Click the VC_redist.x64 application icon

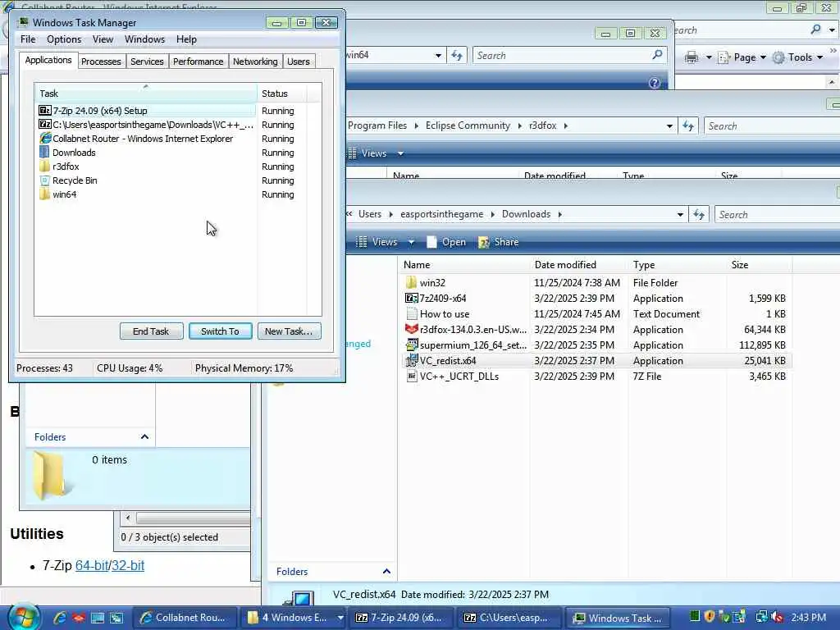(411, 361)
